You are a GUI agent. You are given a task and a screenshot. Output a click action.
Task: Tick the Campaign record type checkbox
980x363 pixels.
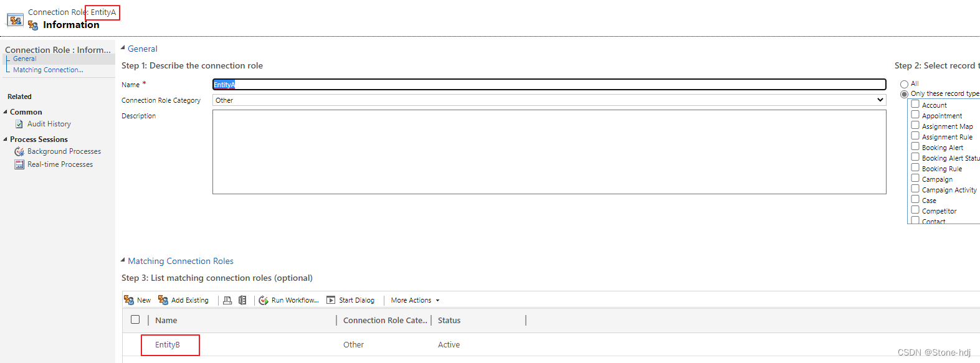(x=915, y=178)
